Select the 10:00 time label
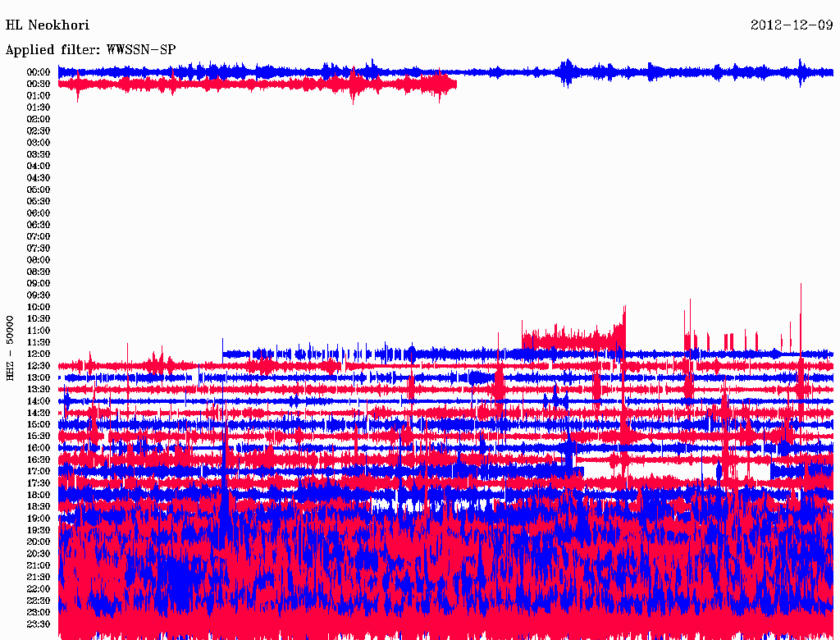The height and width of the screenshot is (640, 840). click(39, 307)
